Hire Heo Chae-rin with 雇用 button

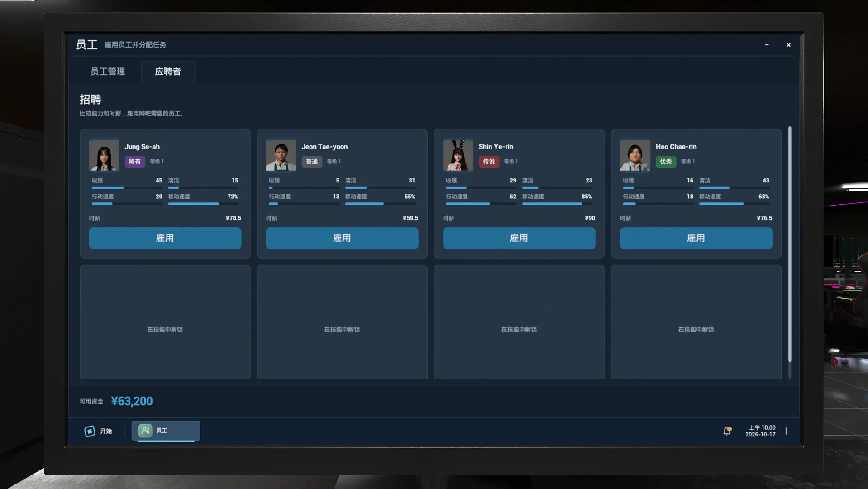tap(696, 238)
